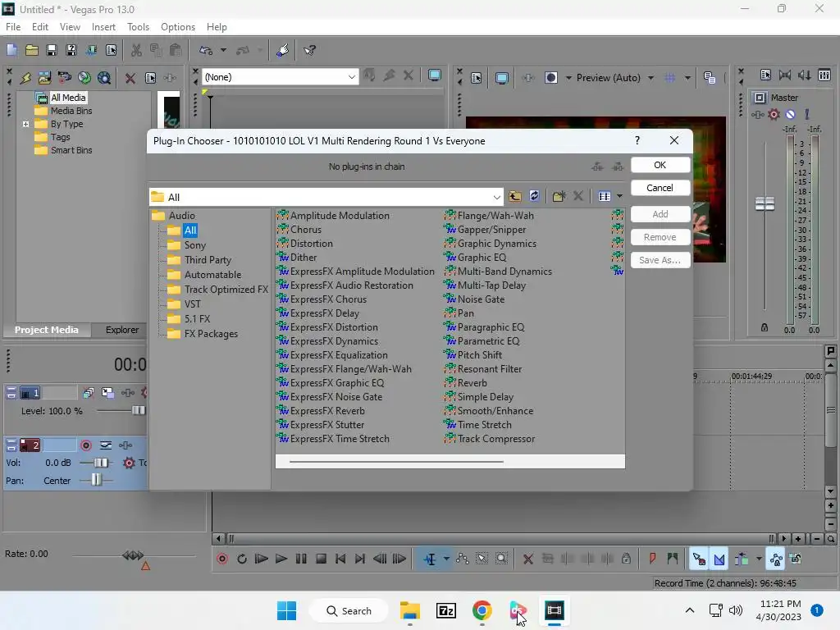Show hidden system tray icons chevron
The image size is (840, 630).
click(690, 610)
